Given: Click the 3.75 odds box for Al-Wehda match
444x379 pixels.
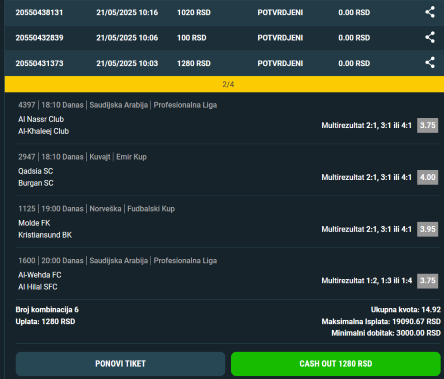Looking at the screenshot, I should pyautogui.click(x=427, y=281).
